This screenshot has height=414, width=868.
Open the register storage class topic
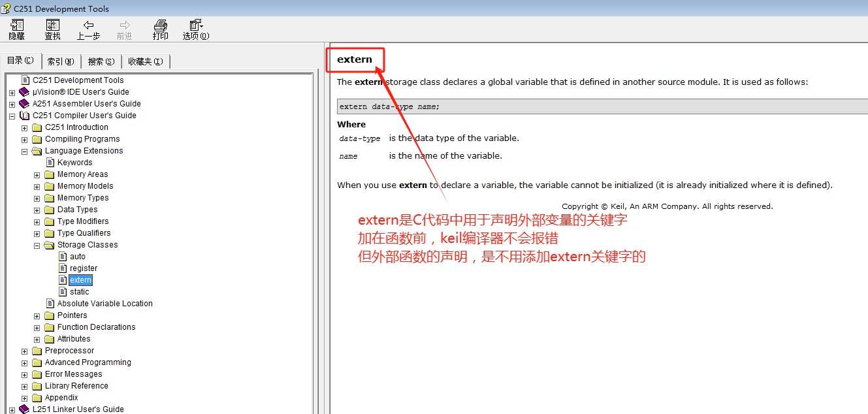(x=84, y=268)
